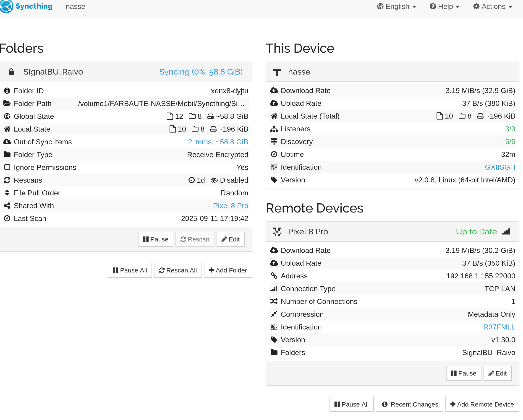The image size is (523, 420).
Task: Click the Listeners 3/3 value
Action: [510, 129]
